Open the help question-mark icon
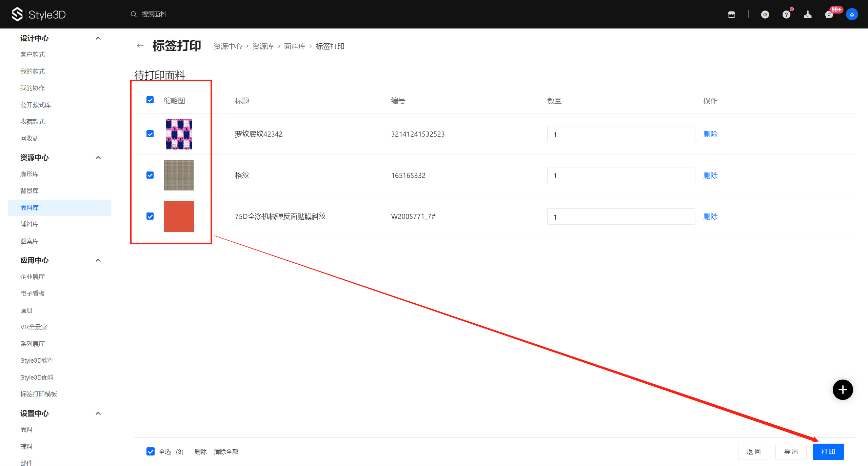Screen dimensions: 868x466 coord(786,15)
